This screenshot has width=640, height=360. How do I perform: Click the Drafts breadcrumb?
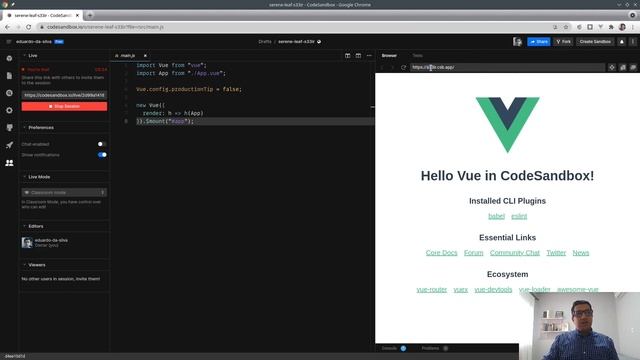(265, 42)
